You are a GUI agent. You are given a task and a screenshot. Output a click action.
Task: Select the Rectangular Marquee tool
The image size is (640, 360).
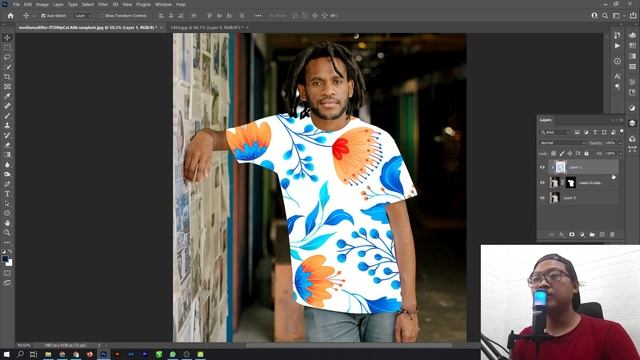[x=7, y=47]
